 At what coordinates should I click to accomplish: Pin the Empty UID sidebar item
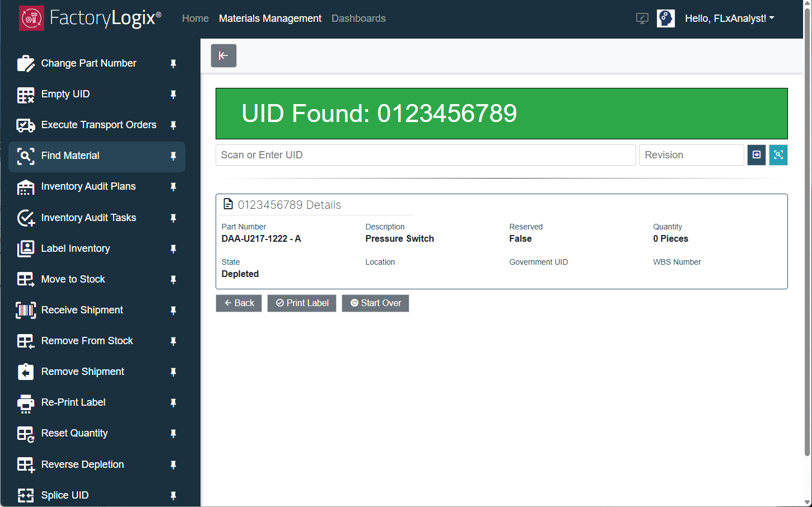173,95
